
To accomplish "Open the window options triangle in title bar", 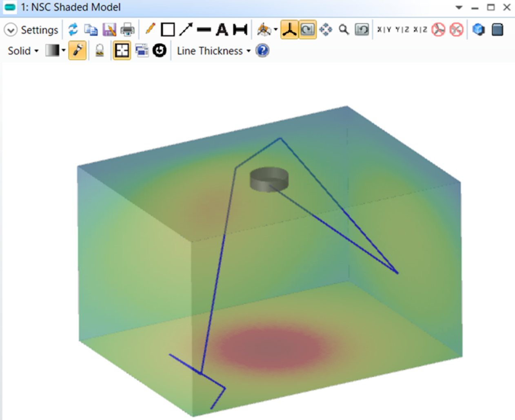I will pos(459,7).
